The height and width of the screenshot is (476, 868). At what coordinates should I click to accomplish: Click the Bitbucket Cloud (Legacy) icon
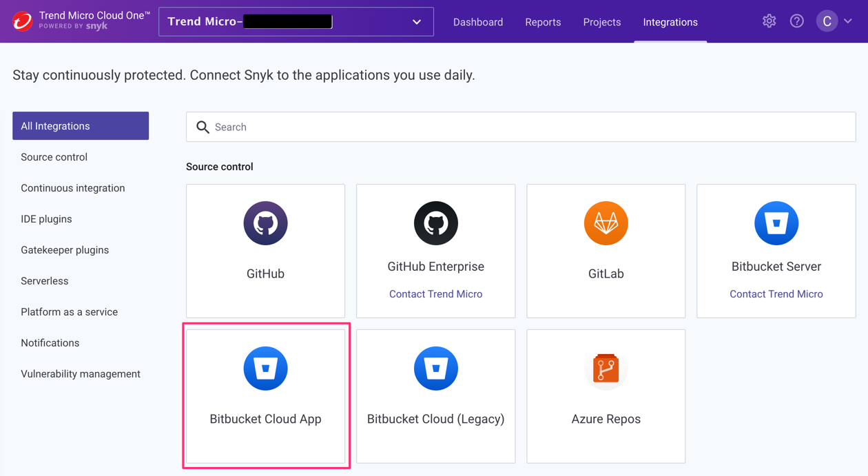435,369
